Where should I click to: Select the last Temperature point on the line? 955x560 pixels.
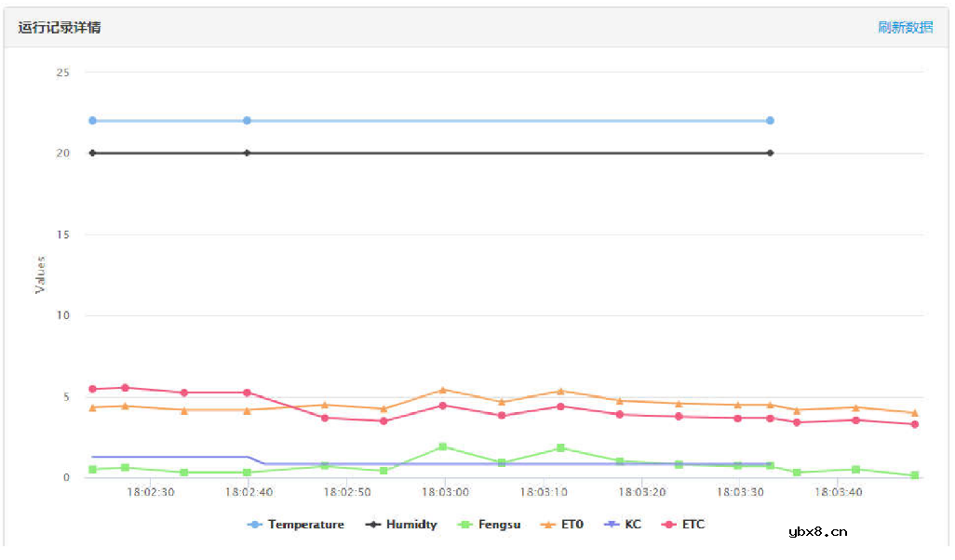click(x=770, y=120)
